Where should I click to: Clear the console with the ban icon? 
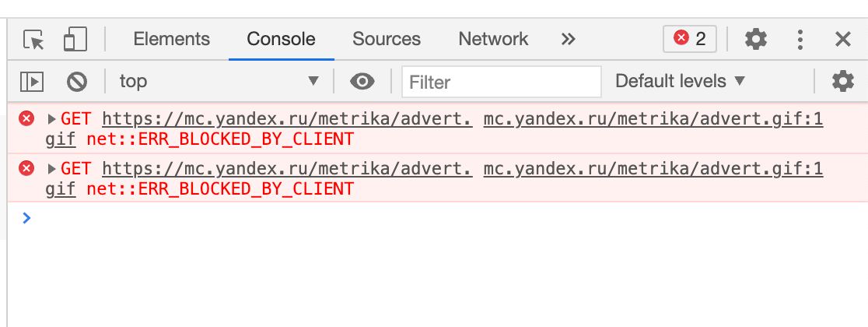[76, 81]
